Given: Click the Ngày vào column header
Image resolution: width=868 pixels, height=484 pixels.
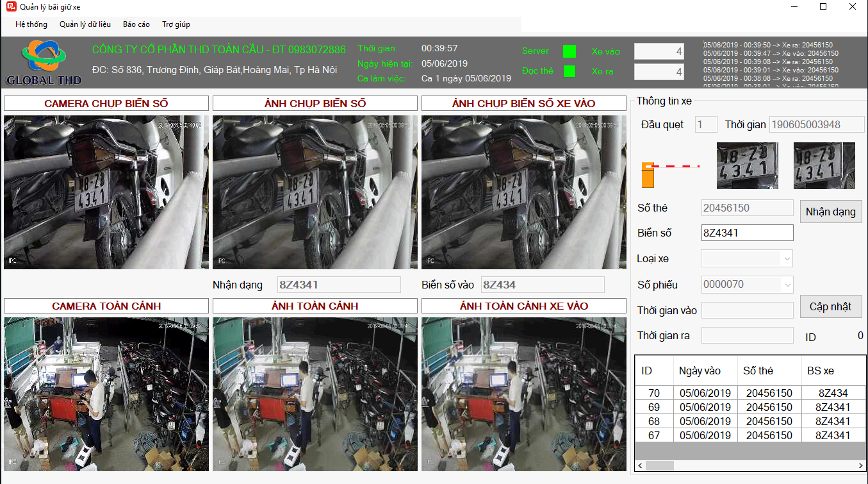Looking at the screenshot, I should click(705, 371).
